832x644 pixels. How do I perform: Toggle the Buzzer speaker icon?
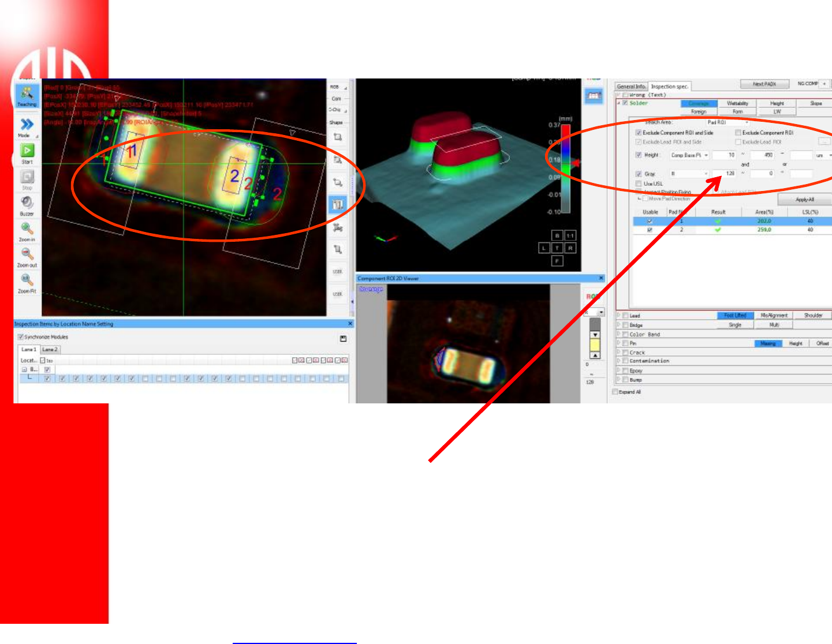point(27,202)
